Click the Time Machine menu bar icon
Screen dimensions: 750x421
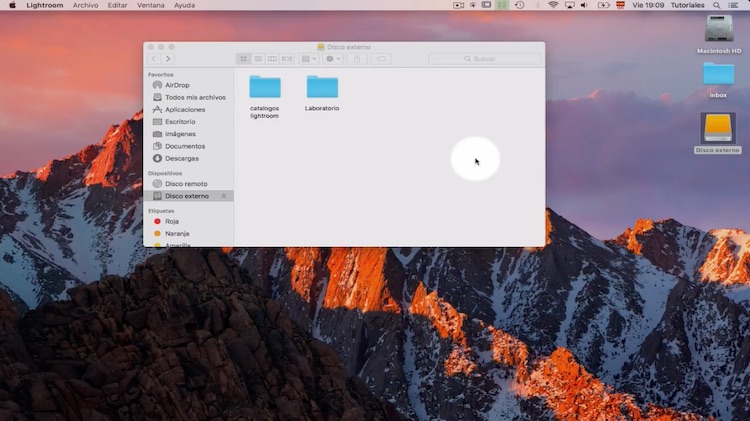(520, 5)
